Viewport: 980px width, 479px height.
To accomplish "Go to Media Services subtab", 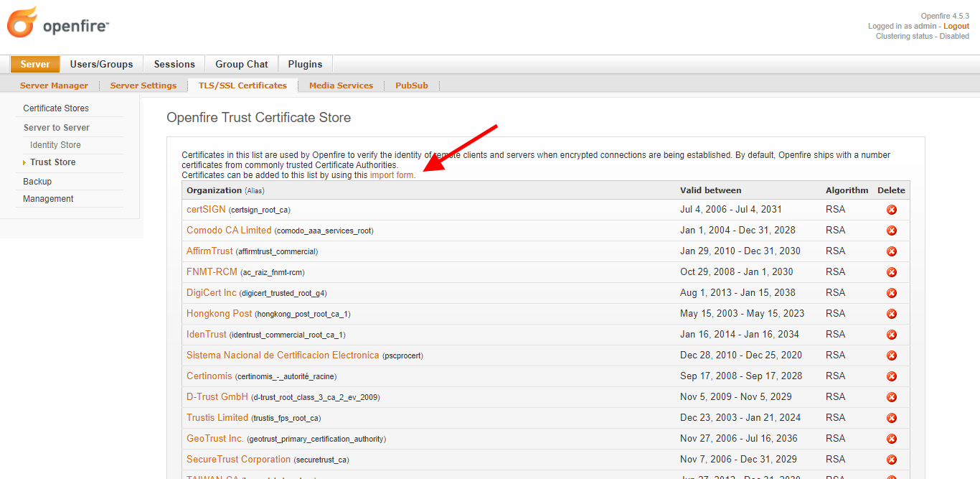I will (341, 85).
